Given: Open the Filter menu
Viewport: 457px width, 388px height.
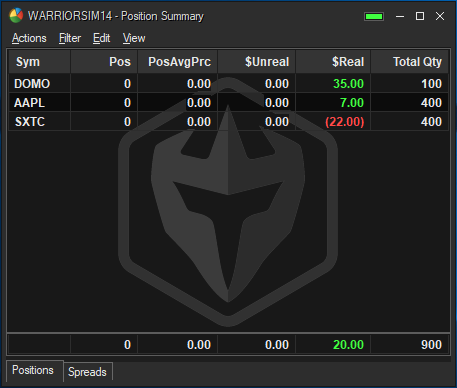Looking at the screenshot, I should click(70, 38).
